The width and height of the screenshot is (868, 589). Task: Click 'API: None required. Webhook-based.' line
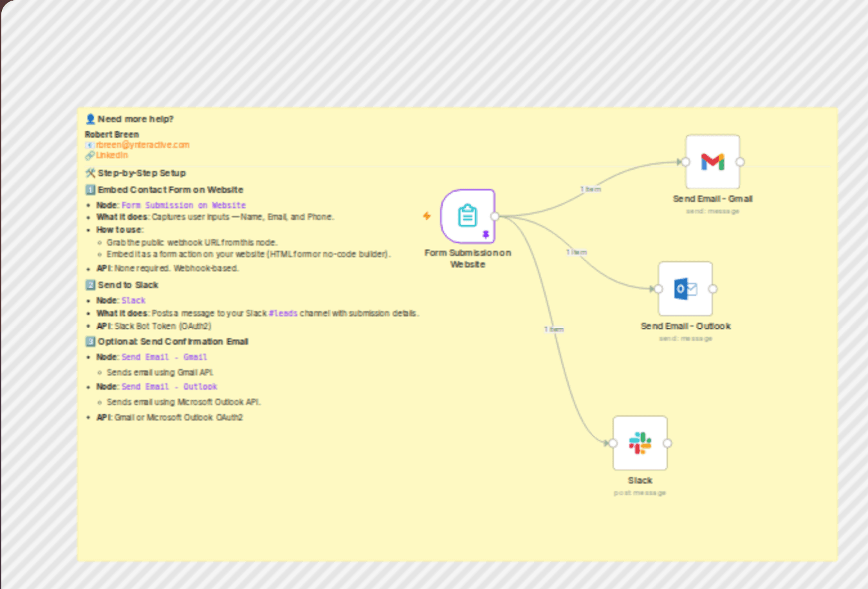(x=167, y=268)
